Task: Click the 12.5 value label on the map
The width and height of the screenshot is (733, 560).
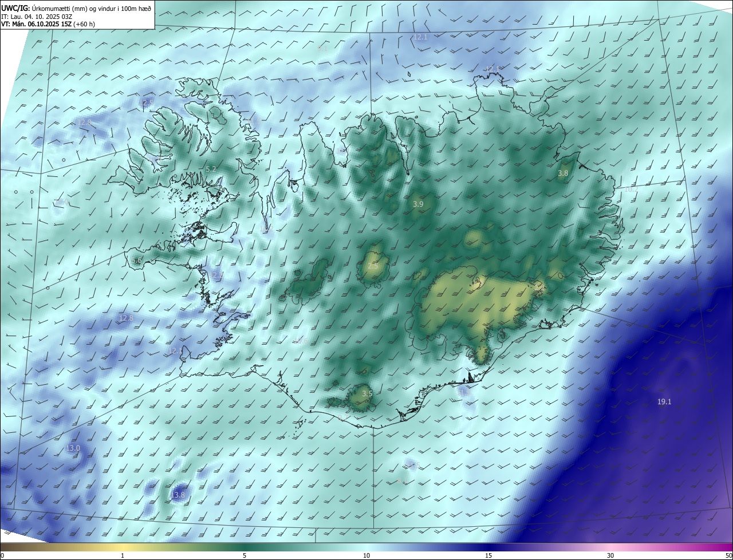Action: click(146, 102)
